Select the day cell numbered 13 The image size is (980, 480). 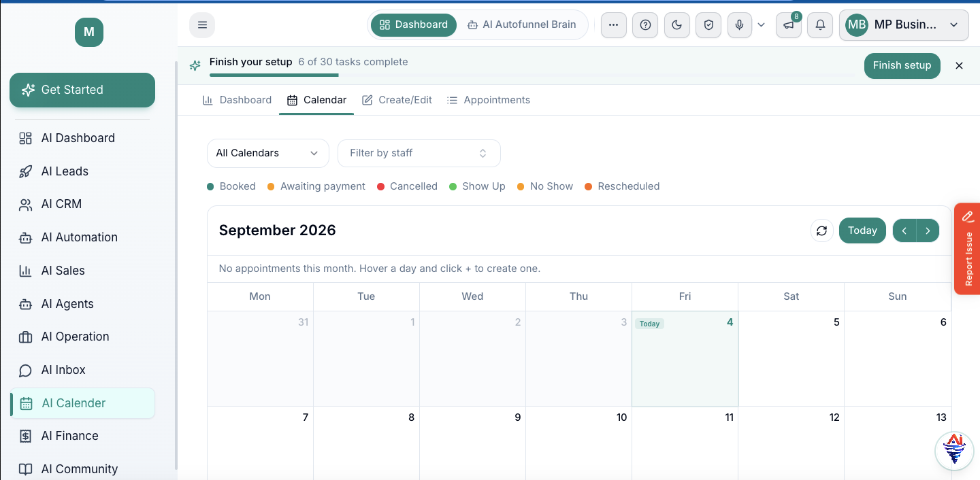898,443
